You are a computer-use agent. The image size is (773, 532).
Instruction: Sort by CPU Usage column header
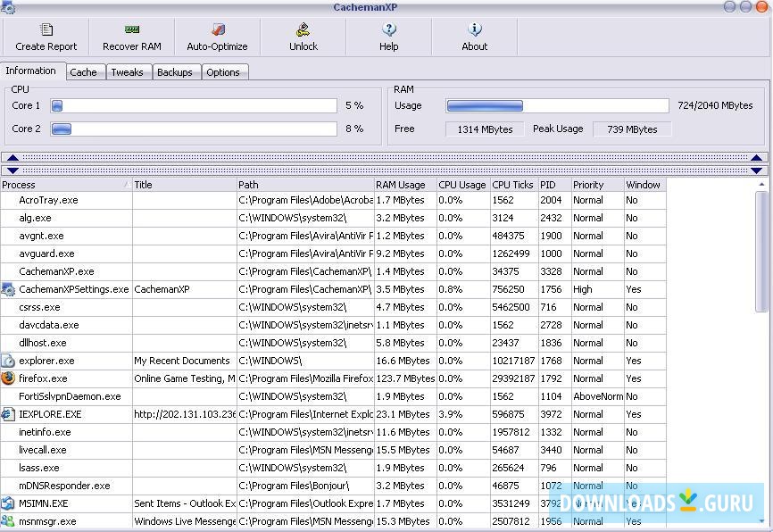coord(463,185)
